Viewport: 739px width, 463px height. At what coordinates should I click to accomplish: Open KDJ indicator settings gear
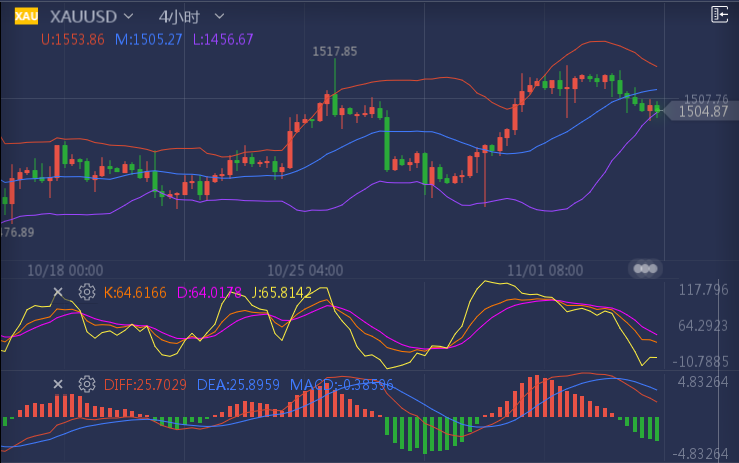coord(86,292)
